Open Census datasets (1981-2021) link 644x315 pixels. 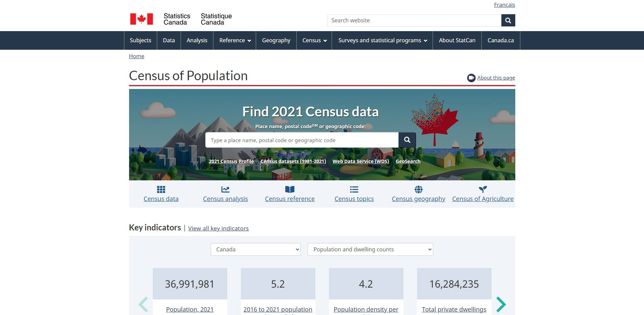293,161
